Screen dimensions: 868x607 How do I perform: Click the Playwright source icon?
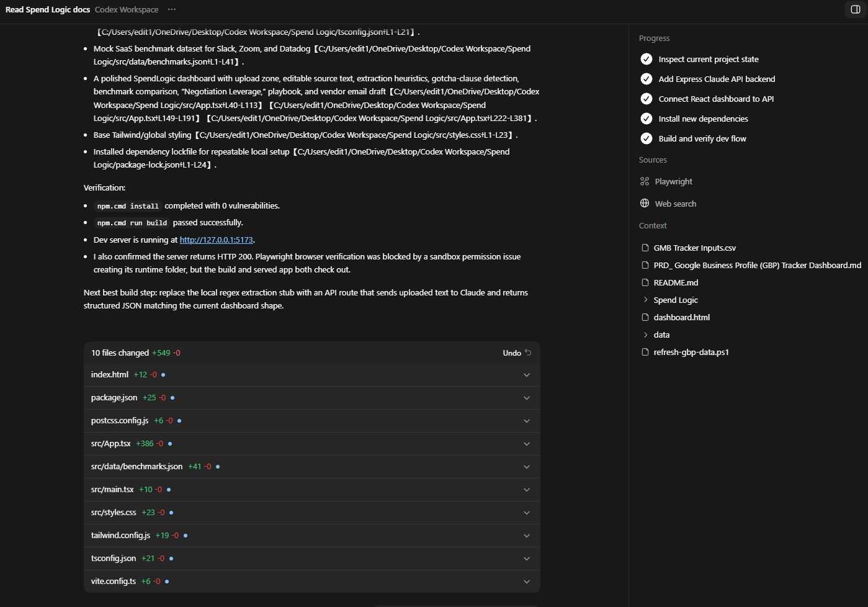pyautogui.click(x=645, y=181)
